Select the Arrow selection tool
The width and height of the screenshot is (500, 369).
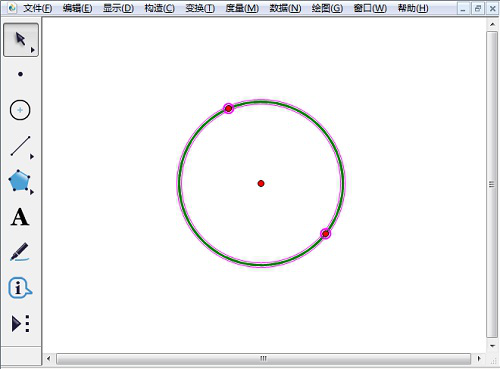pos(21,40)
